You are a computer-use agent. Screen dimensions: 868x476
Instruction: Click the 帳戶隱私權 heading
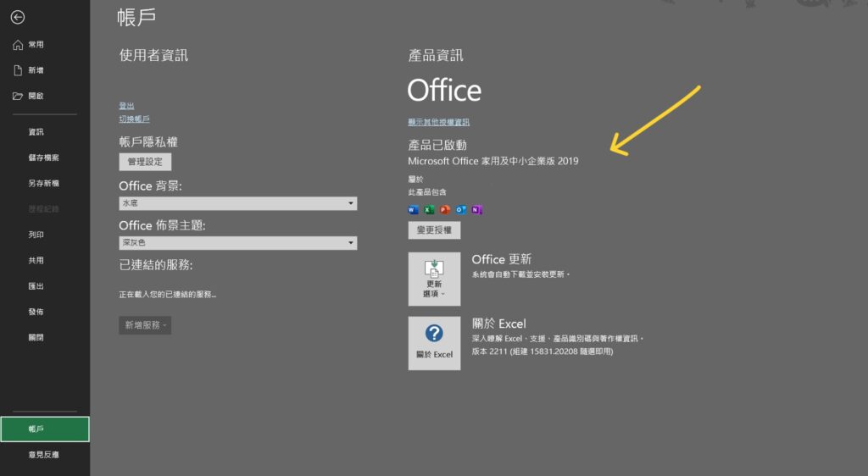148,142
